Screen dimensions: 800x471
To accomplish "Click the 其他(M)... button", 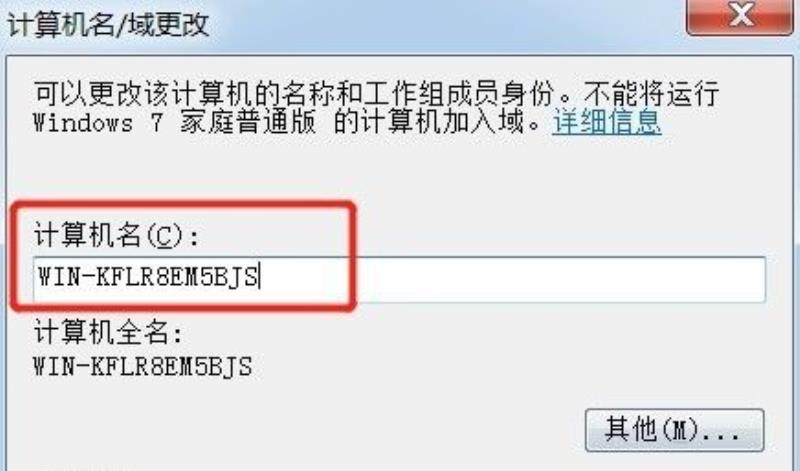I will pos(674,430).
